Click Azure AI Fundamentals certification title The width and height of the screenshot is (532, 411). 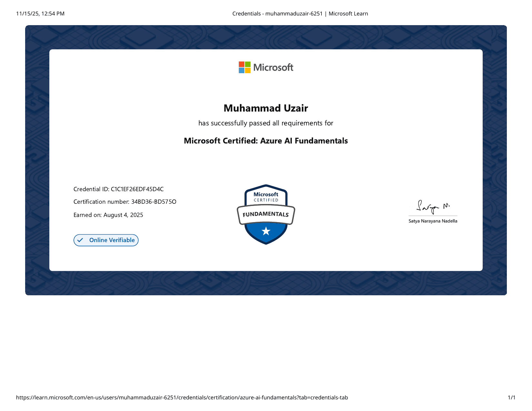(266, 141)
